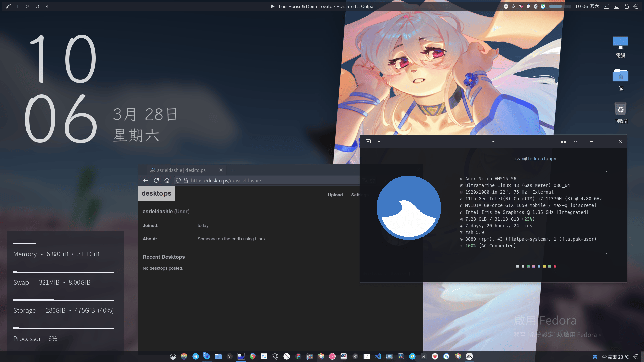The image size is (644, 362).
Task: Click the lock screen icon in top bar
Action: click(x=626, y=6)
